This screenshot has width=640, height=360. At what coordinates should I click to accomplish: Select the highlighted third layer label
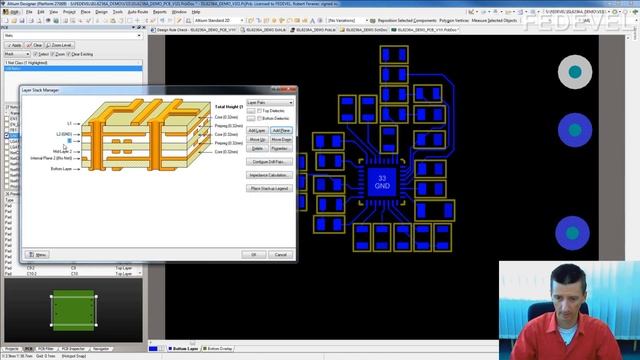click(69, 141)
